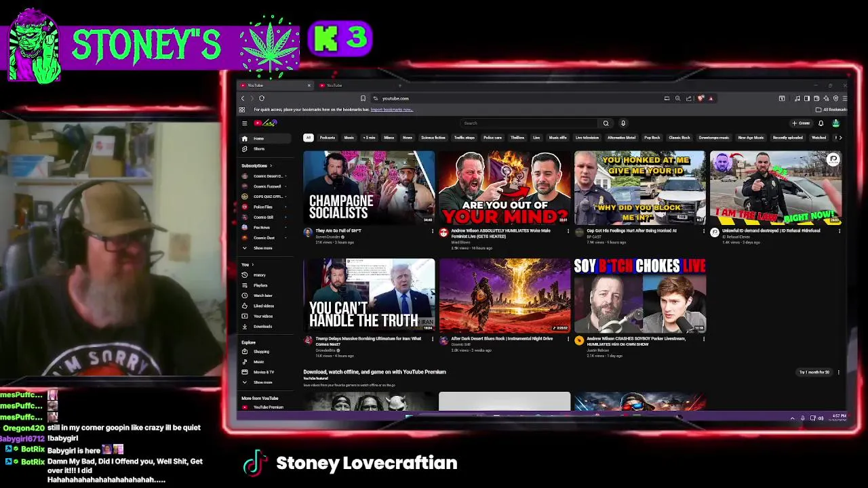
Task: Open apps grid icon on bookmarks bar
Action: (242, 110)
